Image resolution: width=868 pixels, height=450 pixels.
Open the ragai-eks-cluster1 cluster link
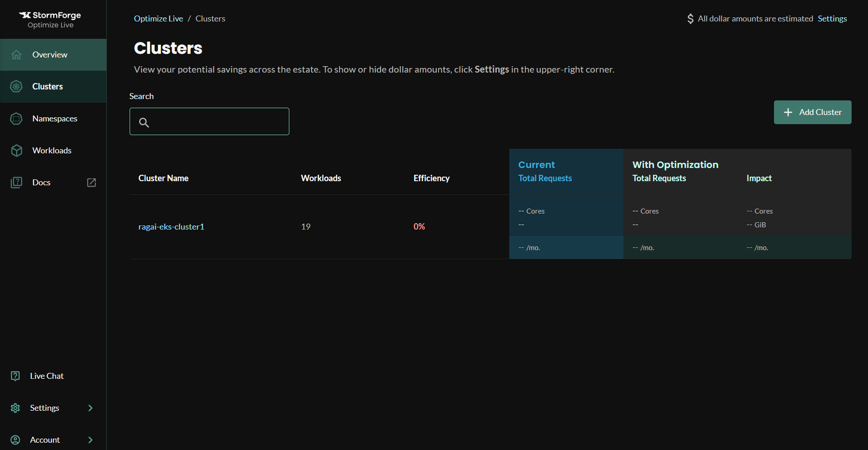tap(171, 227)
